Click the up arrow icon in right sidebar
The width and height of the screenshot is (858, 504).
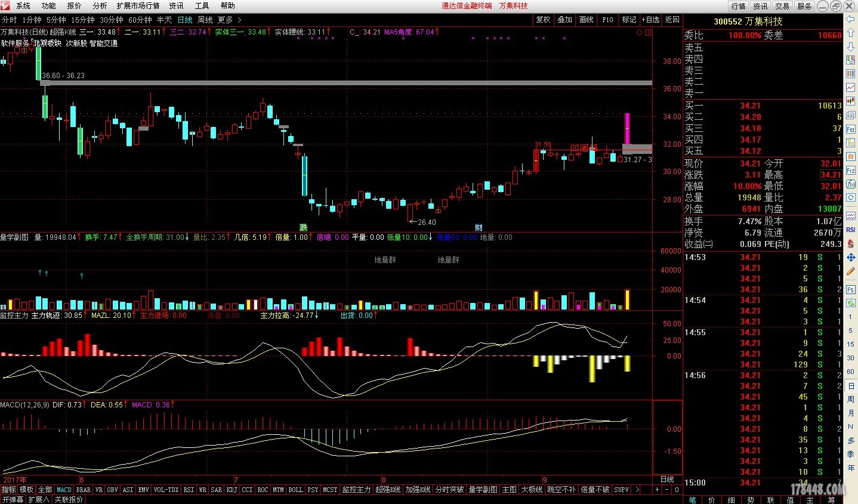[851, 33]
